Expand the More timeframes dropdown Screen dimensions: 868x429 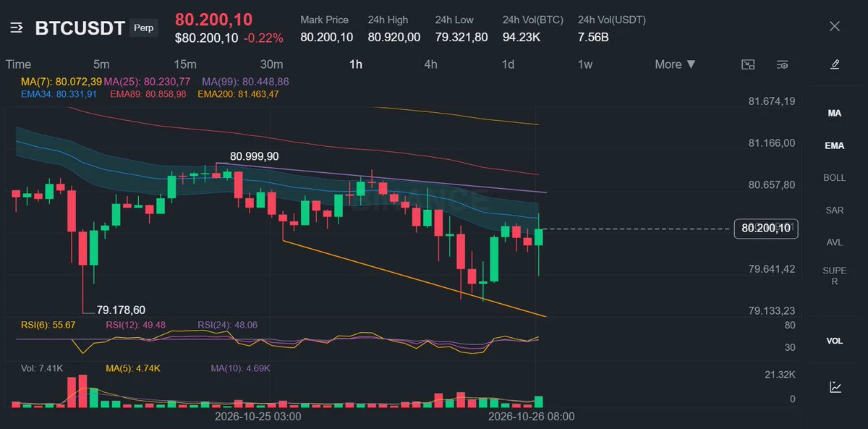pyautogui.click(x=676, y=64)
